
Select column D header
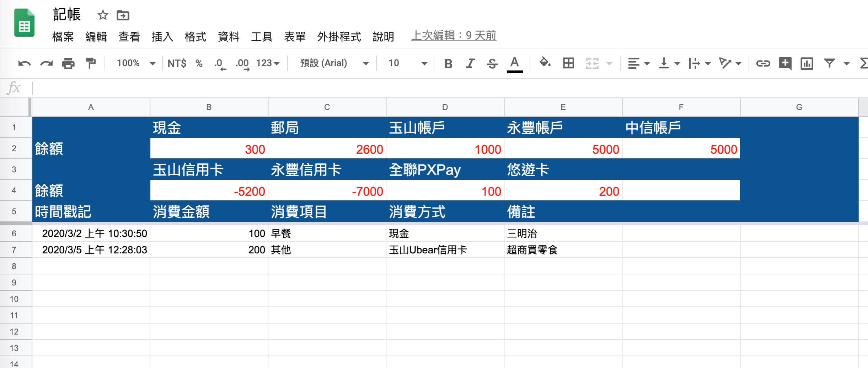445,107
